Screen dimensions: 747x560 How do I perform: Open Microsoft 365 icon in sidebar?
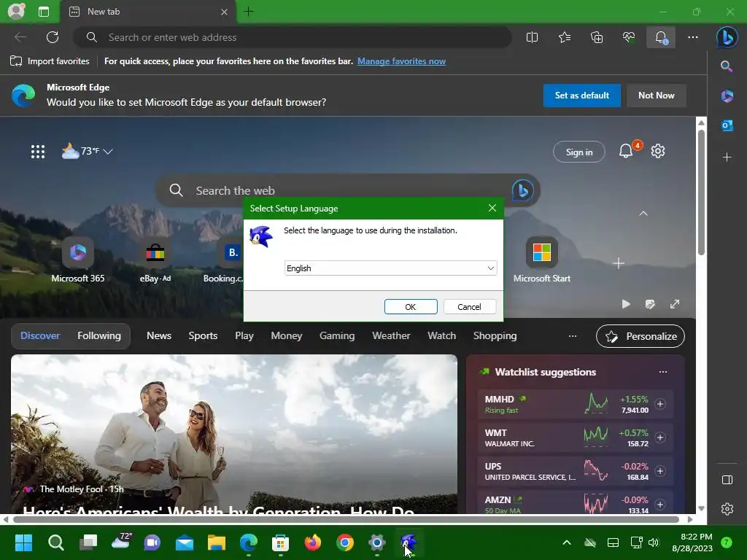(x=727, y=96)
